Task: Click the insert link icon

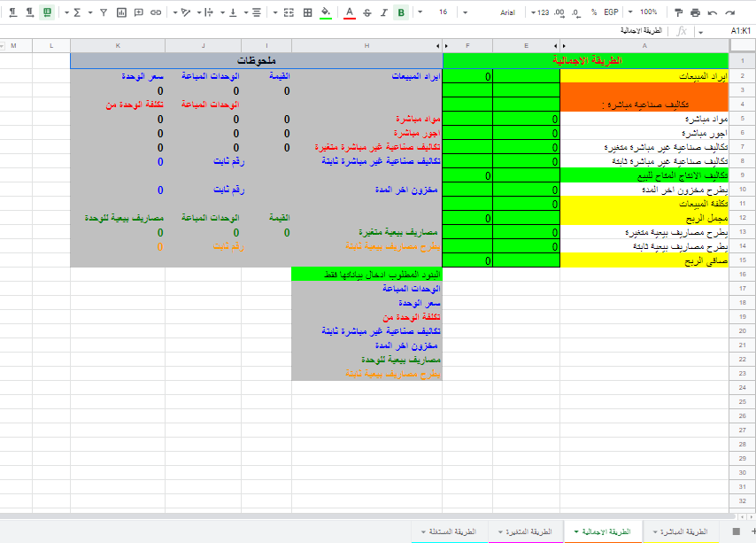Action: [156, 12]
